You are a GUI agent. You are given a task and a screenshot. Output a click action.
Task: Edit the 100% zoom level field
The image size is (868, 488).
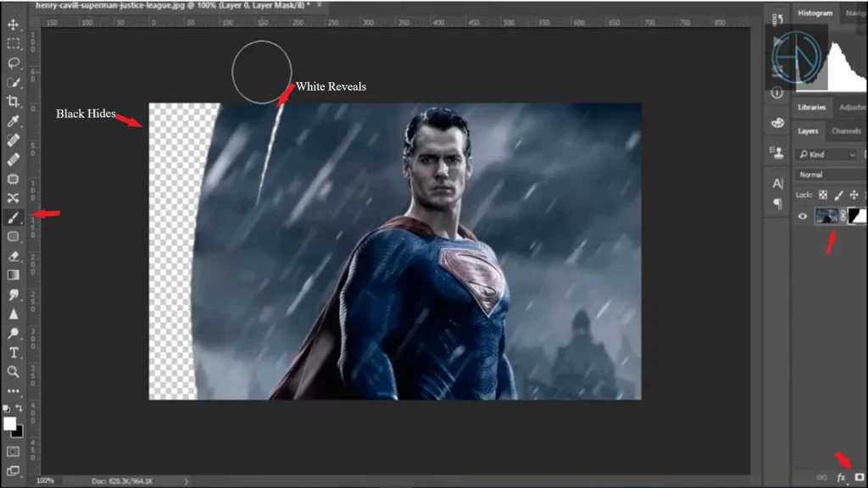pyautogui.click(x=46, y=481)
